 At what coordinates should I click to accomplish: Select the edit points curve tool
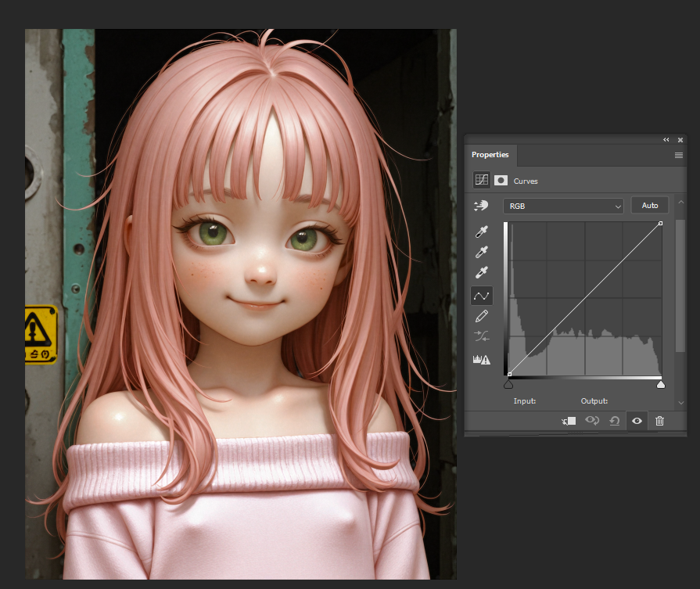[x=482, y=296]
